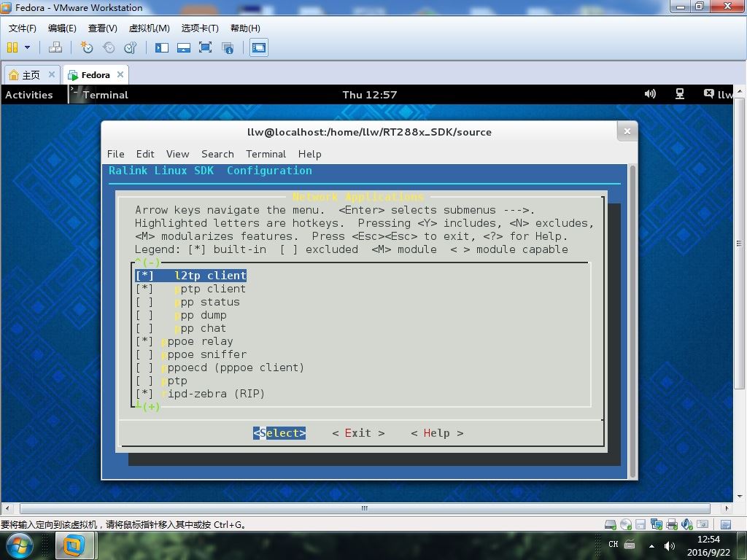Click the revert to snapshot icon

[x=109, y=47]
